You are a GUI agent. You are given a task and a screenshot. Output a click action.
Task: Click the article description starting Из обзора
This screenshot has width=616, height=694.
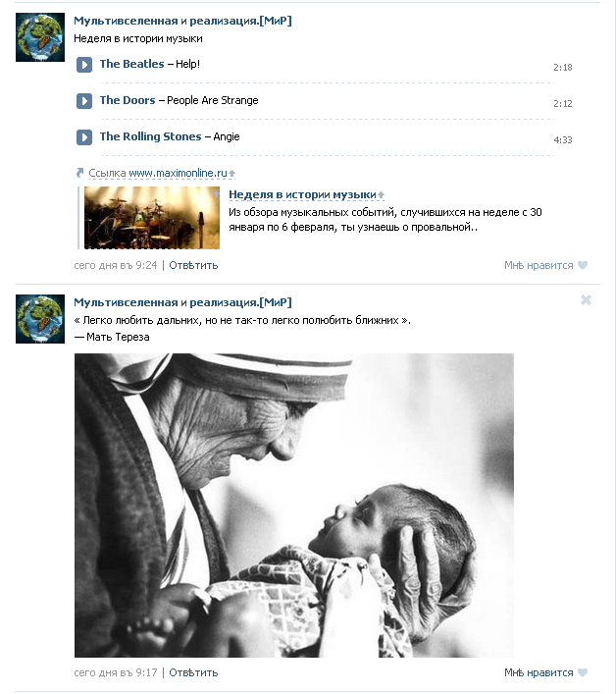(385, 220)
